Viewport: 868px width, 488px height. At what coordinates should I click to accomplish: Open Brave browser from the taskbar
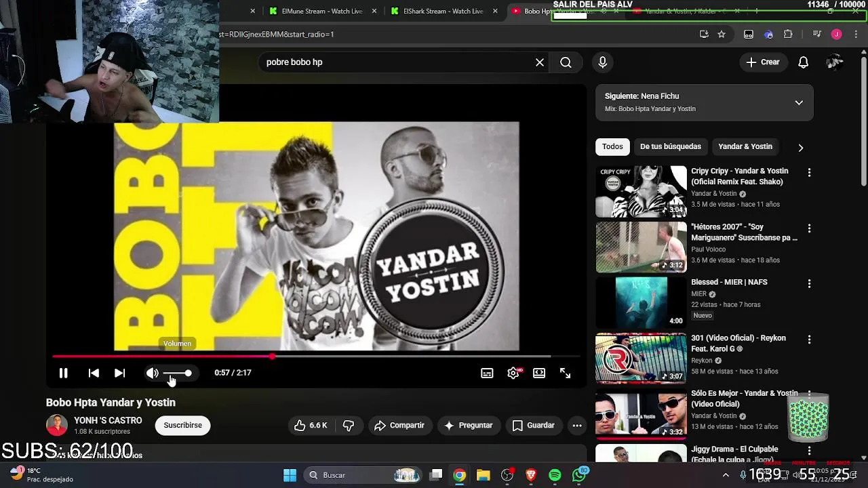click(x=531, y=475)
